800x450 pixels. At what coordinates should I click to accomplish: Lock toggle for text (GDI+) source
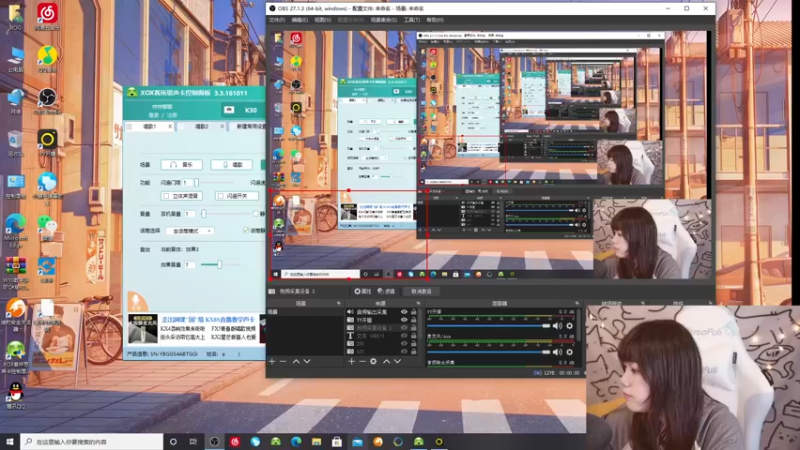413,336
